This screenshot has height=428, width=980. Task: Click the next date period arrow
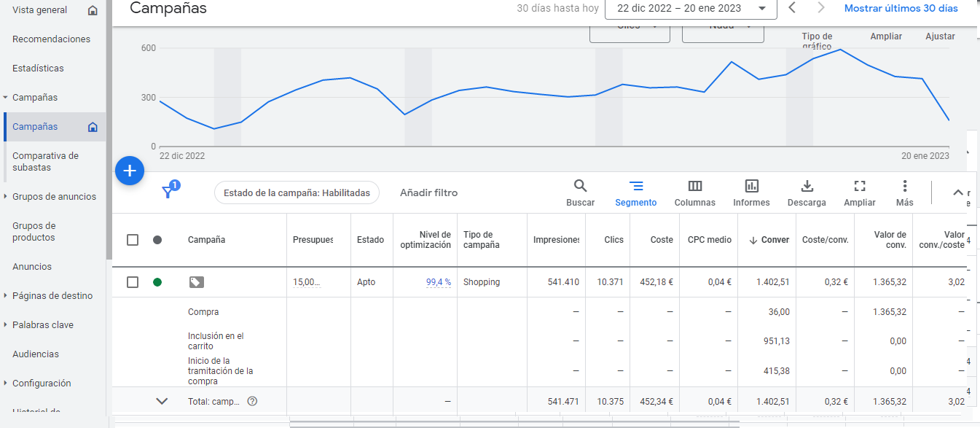click(821, 9)
